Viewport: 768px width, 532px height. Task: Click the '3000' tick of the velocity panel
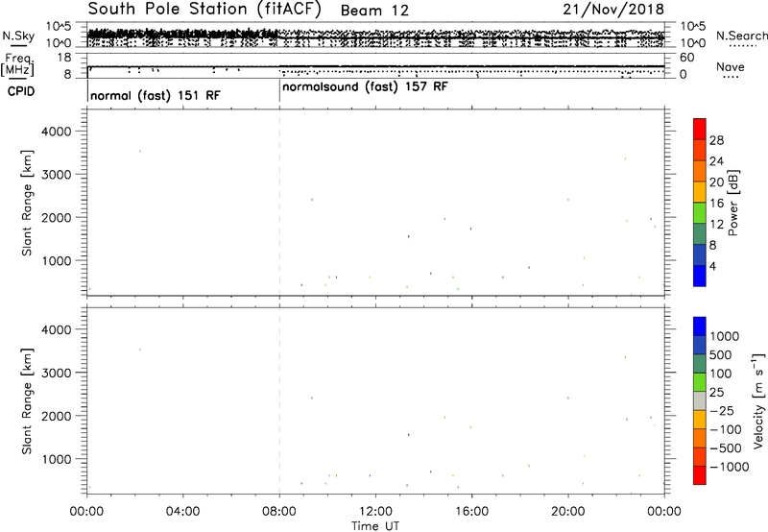click(x=57, y=373)
